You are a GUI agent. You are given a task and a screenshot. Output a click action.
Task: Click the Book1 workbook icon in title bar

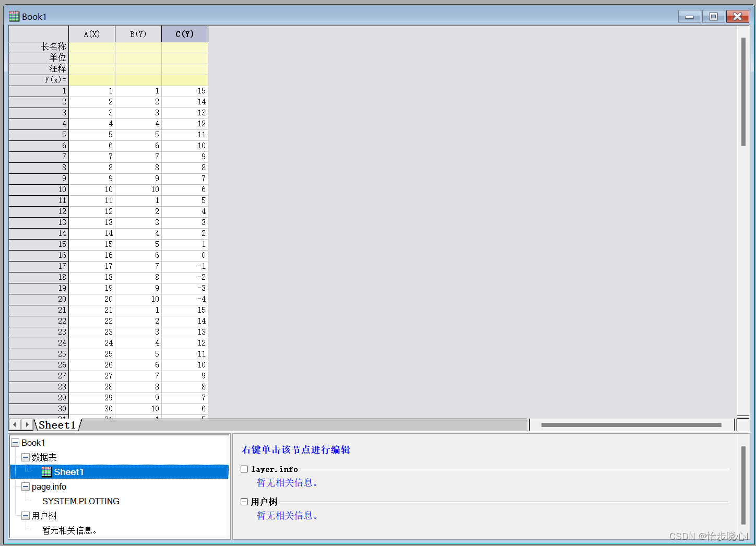14,16
